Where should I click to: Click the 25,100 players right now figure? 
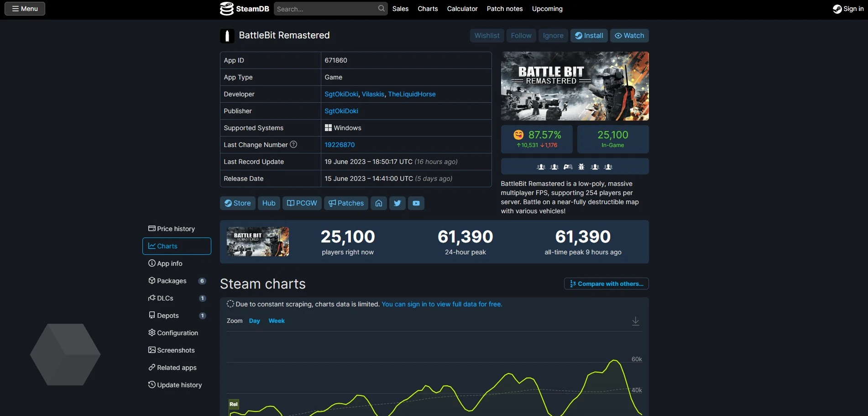tap(348, 237)
